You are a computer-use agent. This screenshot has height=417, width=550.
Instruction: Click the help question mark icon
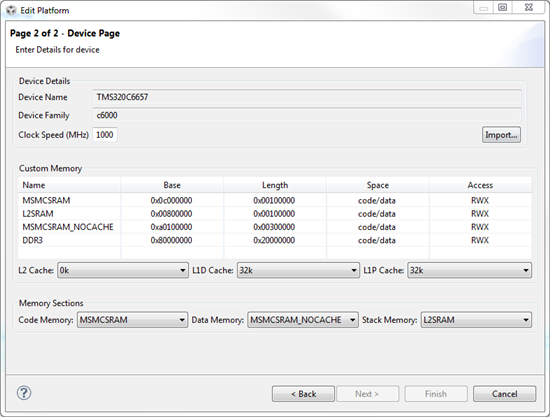click(x=24, y=393)
